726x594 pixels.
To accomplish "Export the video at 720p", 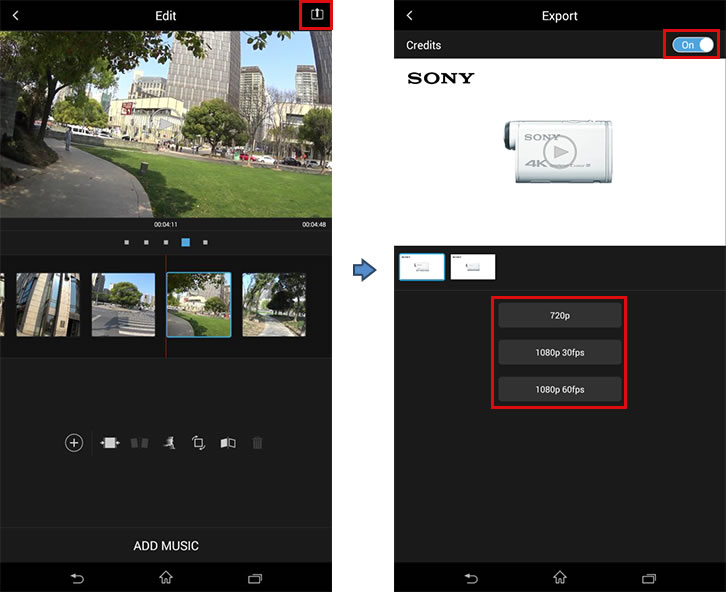I will [x=560, y=315].
